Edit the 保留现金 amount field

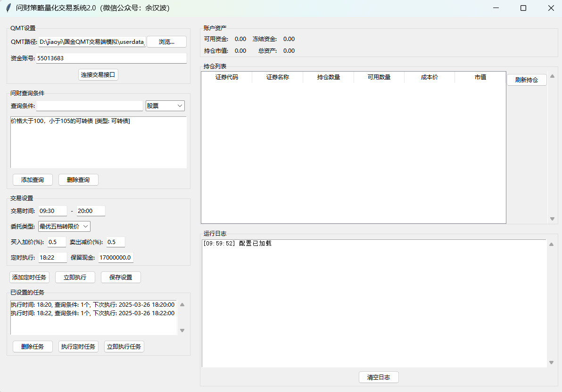point(116,258)
